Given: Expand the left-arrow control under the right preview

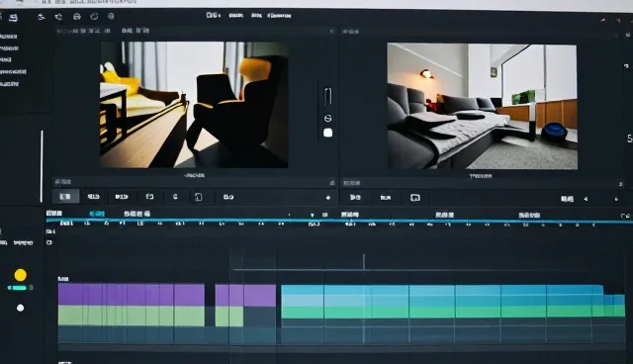Looking at the screenshot, I should point(586,199).
